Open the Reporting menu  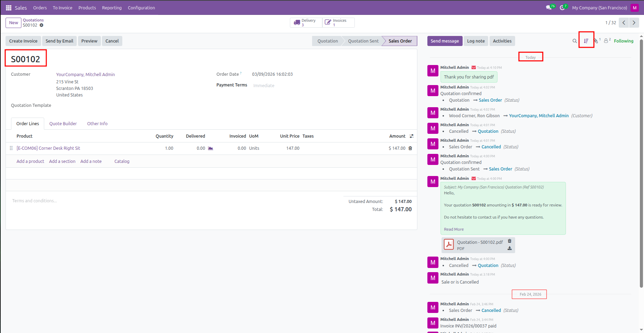click(112, 8)
